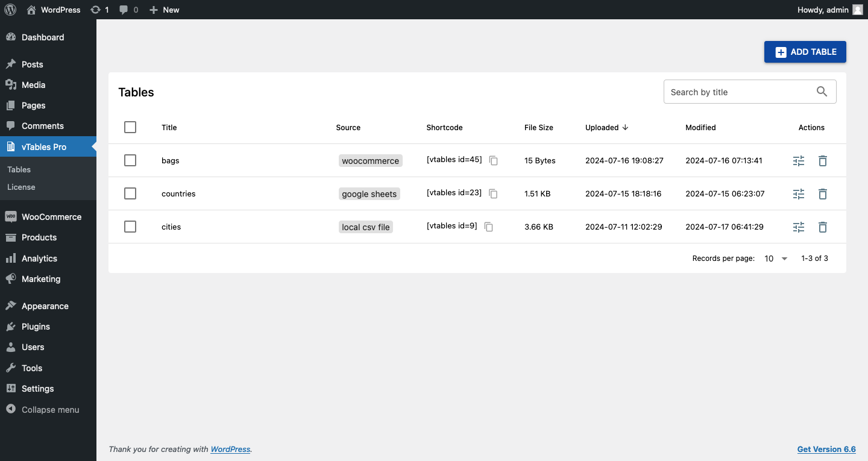Toggle the select-all tables checkbox
Image resolution: width=868 pixels, height=461 pixels.
pyautogui.click(x=130, y=127)
